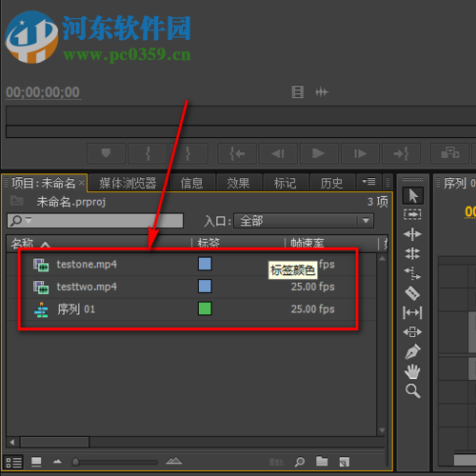476x476 pixels.
Task: Click the Add Marker button
Action: [107, 153]
